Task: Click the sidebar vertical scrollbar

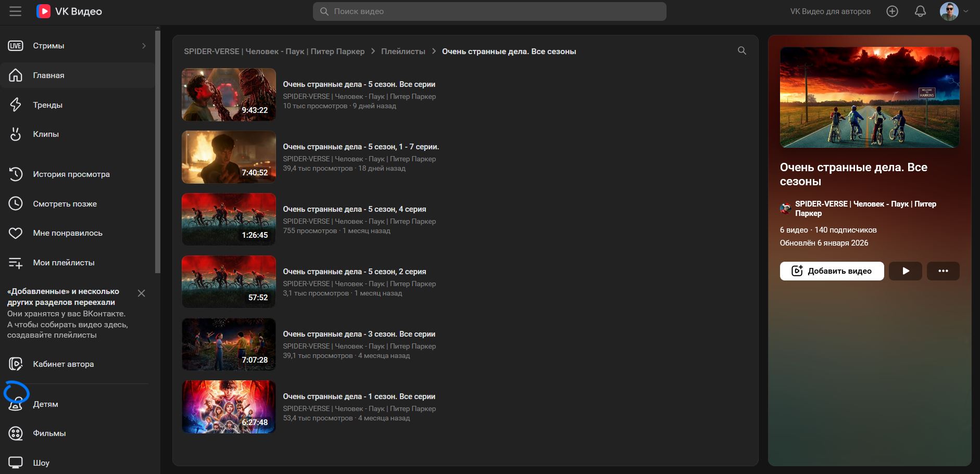Action: pyautogui.click(x=158, y=151)
